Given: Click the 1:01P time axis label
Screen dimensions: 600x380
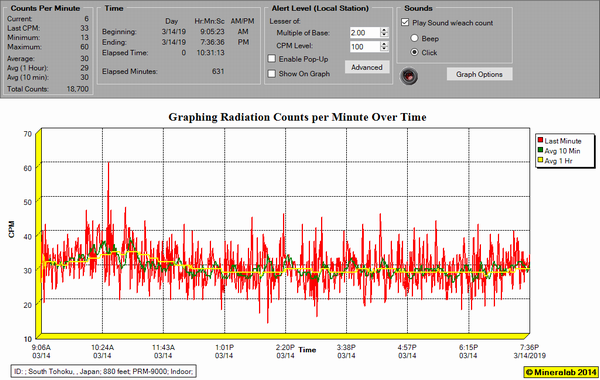Looking at the screenshot, I should pyautogui.click(x=224, y=347).
